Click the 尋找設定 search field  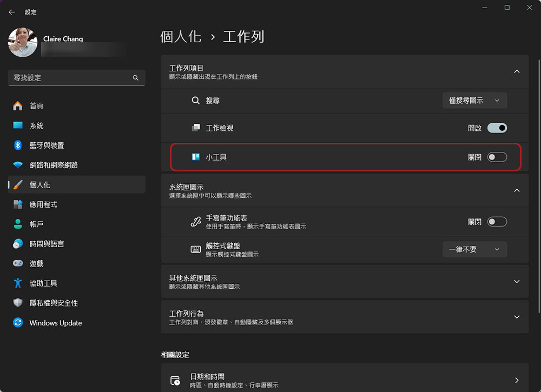[77, 78]
